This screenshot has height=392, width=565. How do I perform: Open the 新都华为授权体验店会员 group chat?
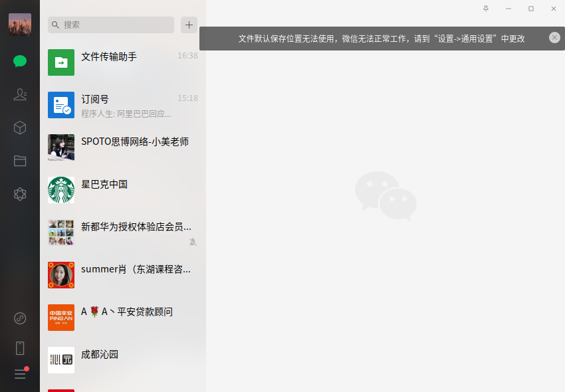coord(123,233)
